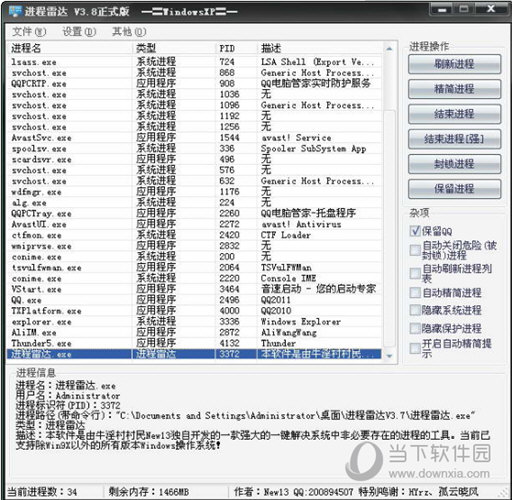Click the process list scroll down arrow

[389, 356]
